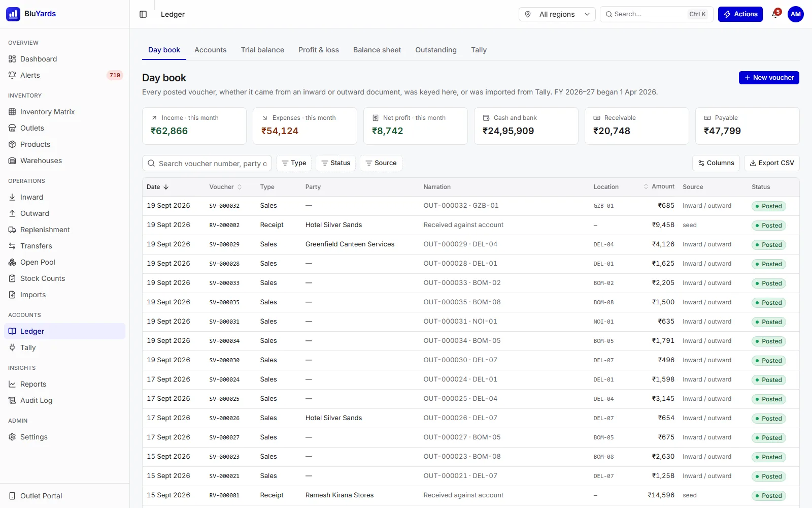
Task: Click the voucher search input
Action: click(x=207, y=163)
